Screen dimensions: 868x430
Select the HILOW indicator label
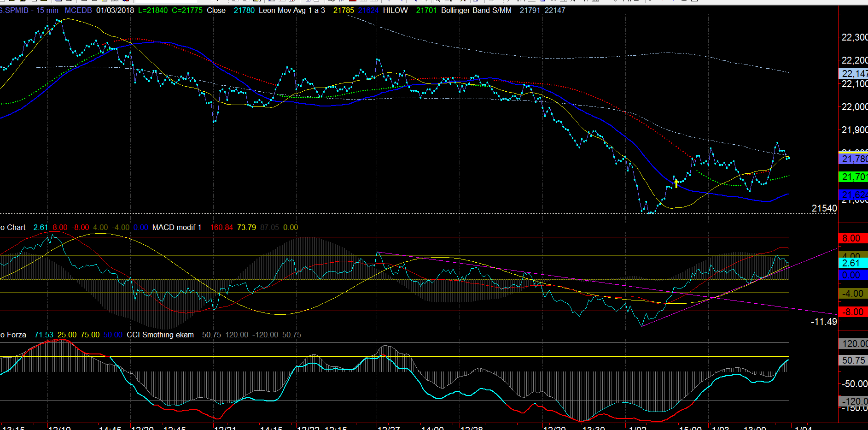(x=396, y=10)
